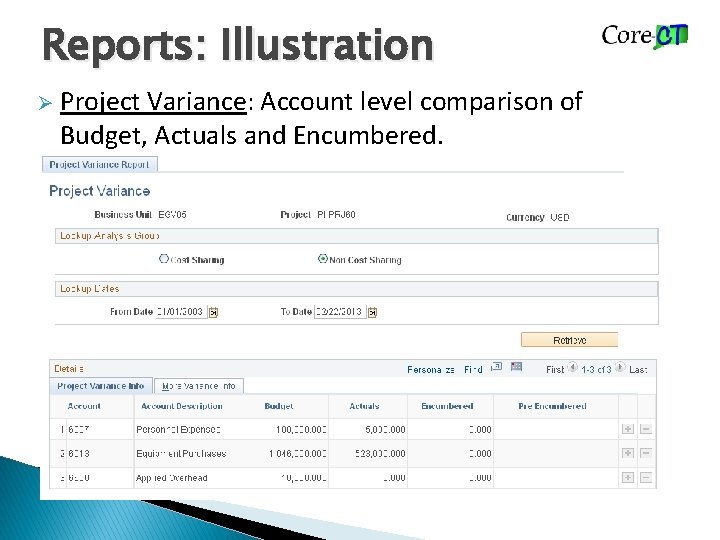The width and height of the screenshot is (720, 540).
Task: Jump to First rows link
Action: (555, 370)
